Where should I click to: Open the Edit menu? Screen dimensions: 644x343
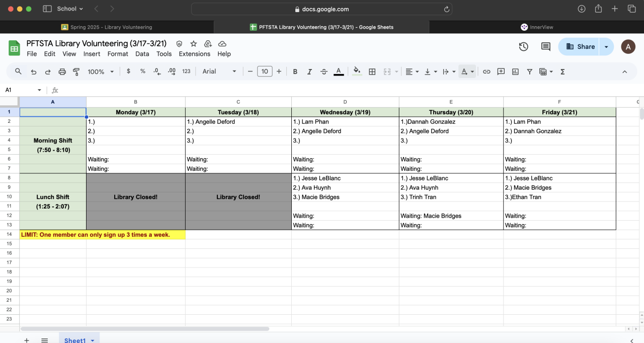point(50,54)
